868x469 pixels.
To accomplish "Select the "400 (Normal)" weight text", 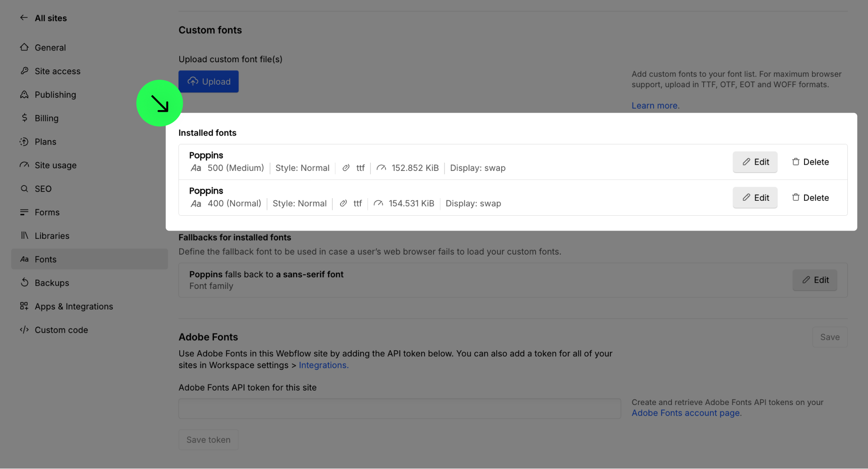I will (234, 203).
